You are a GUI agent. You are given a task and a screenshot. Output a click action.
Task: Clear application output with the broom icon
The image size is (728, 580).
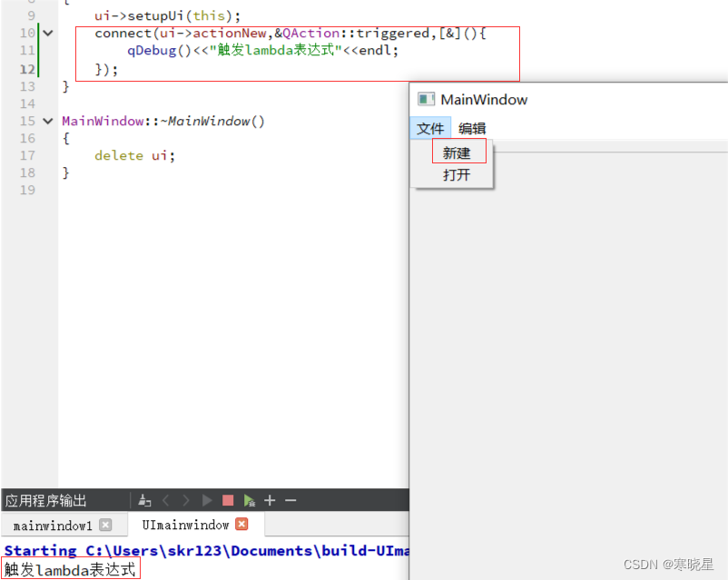(x=144, y=500)
